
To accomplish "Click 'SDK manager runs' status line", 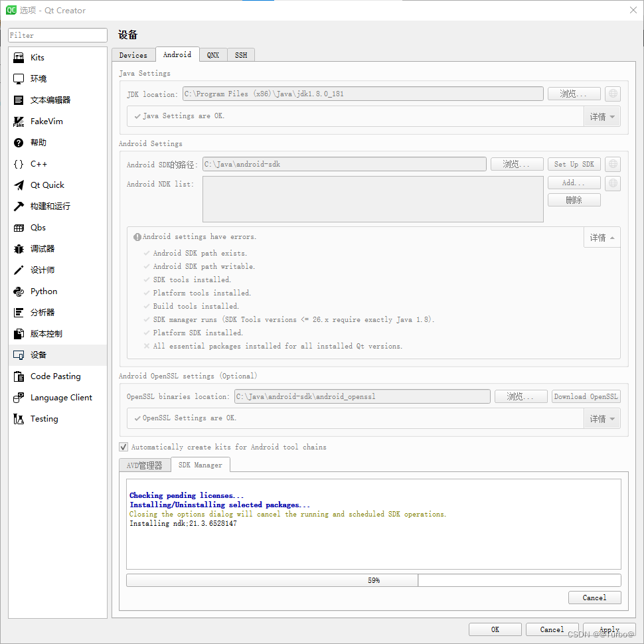I will (293, 319).
